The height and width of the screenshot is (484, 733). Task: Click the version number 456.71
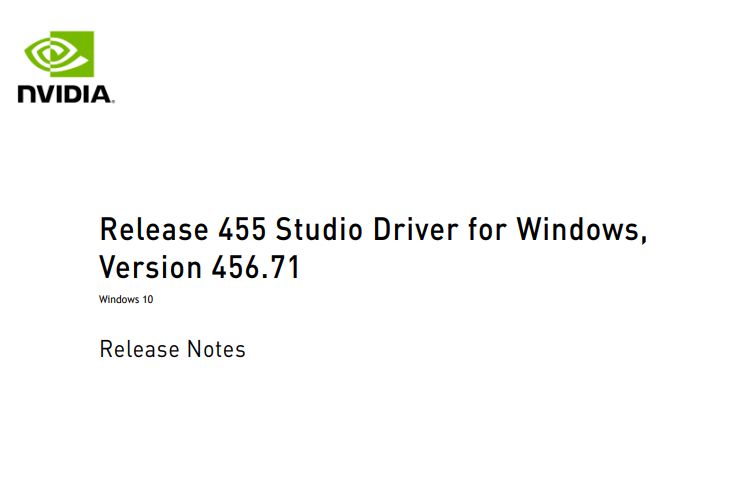coord(255,267)
